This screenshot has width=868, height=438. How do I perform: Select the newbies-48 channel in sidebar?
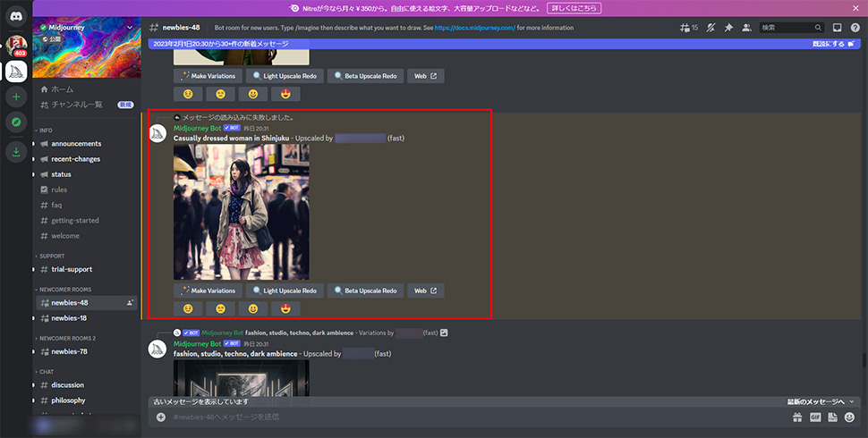pyautogui.click(x=87, y=302)
